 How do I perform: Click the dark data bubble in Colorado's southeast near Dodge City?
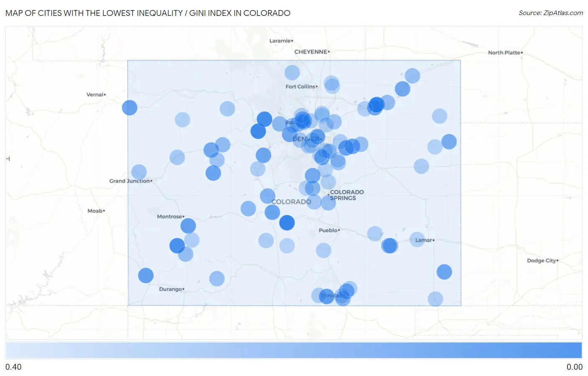(444, 272)
